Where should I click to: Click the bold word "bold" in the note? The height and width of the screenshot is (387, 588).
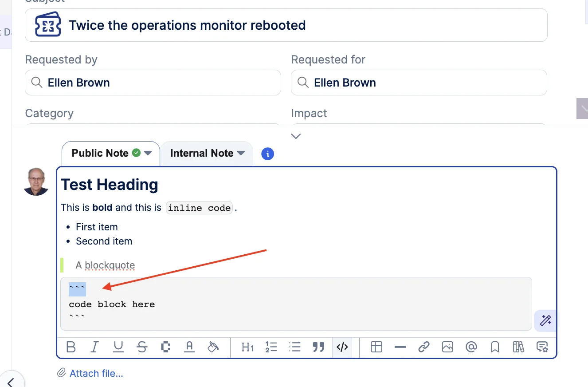tap(102, 207)
